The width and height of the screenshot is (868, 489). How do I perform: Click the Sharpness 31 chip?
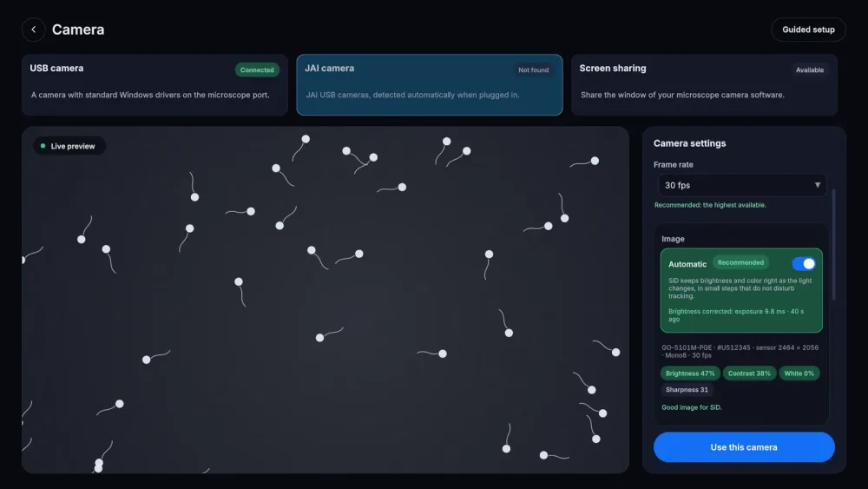tap(687, 390)
